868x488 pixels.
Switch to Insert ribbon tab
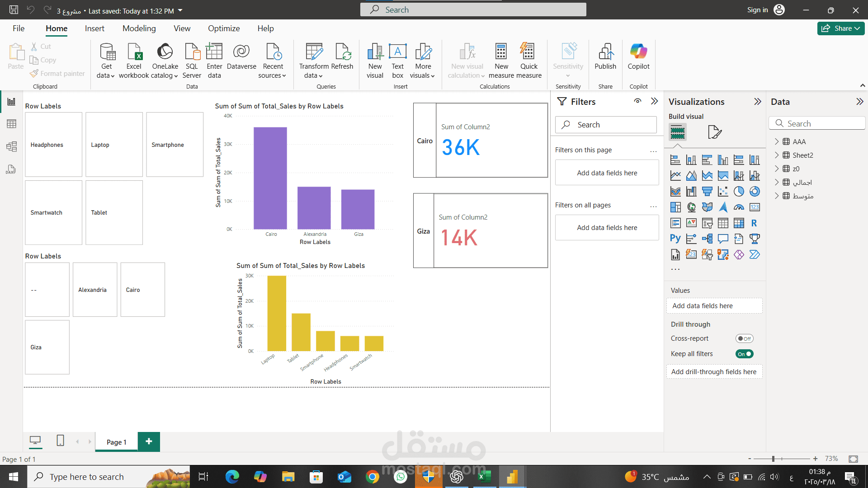pos(94,28)
